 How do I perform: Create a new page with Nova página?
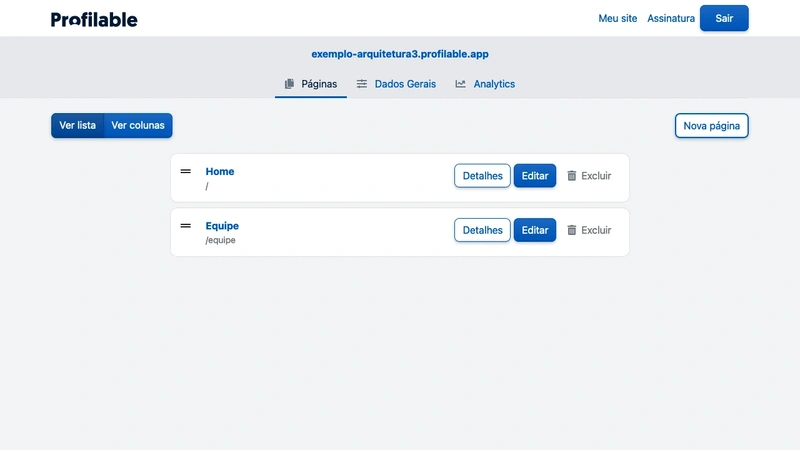(711, 126)
